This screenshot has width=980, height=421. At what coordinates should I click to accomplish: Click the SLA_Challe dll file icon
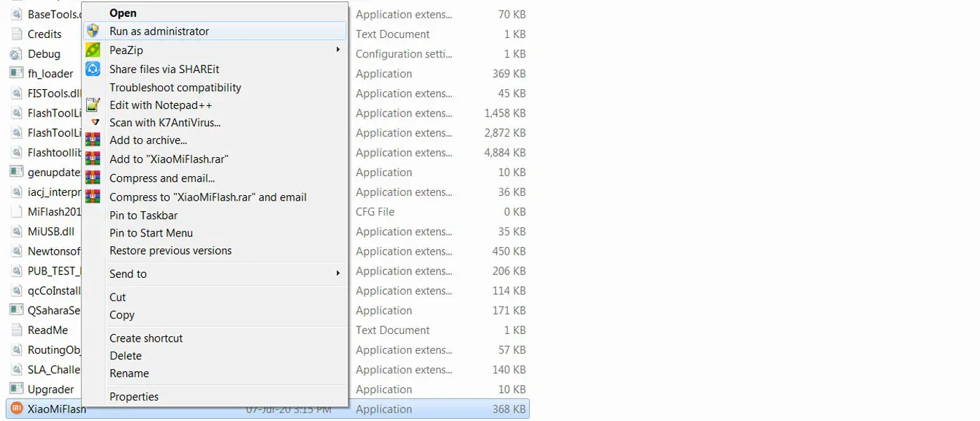(x=16, y=369)
